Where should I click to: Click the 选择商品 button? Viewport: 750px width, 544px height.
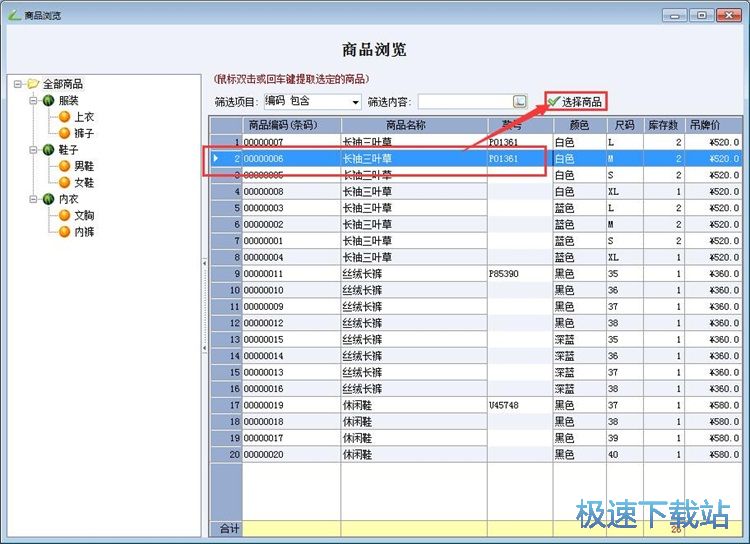[x=576, y=101]
